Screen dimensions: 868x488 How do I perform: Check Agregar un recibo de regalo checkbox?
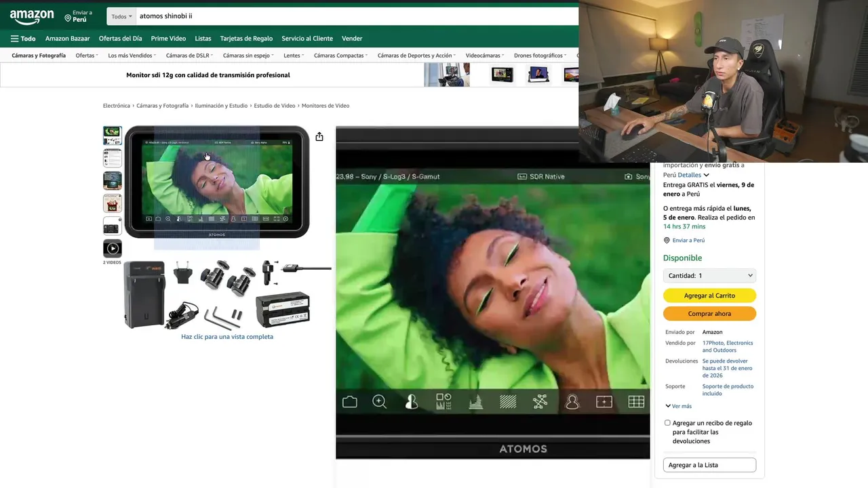(x=667, y=423)
